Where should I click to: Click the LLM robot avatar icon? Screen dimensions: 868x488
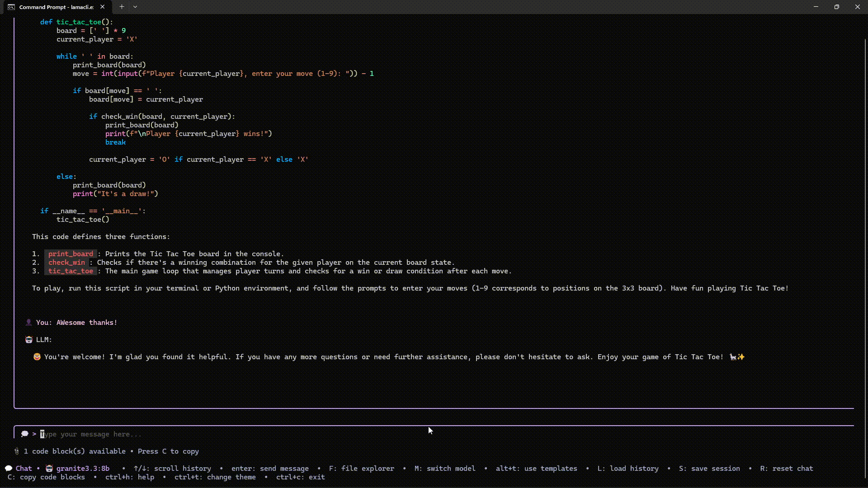click(29, 340)
